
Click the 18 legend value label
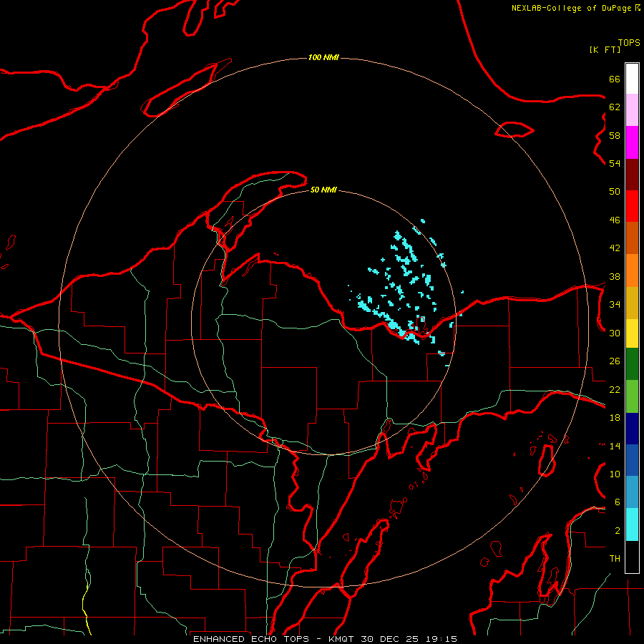point(615,418)
